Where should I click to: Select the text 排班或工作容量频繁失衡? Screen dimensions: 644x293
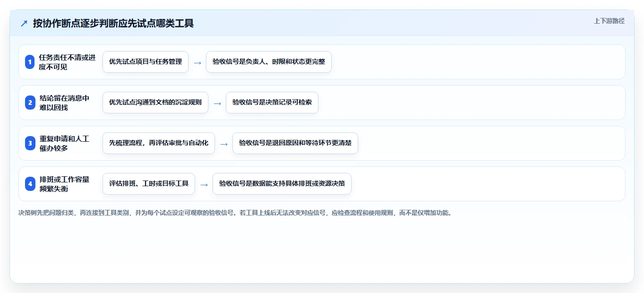(64, 184)
